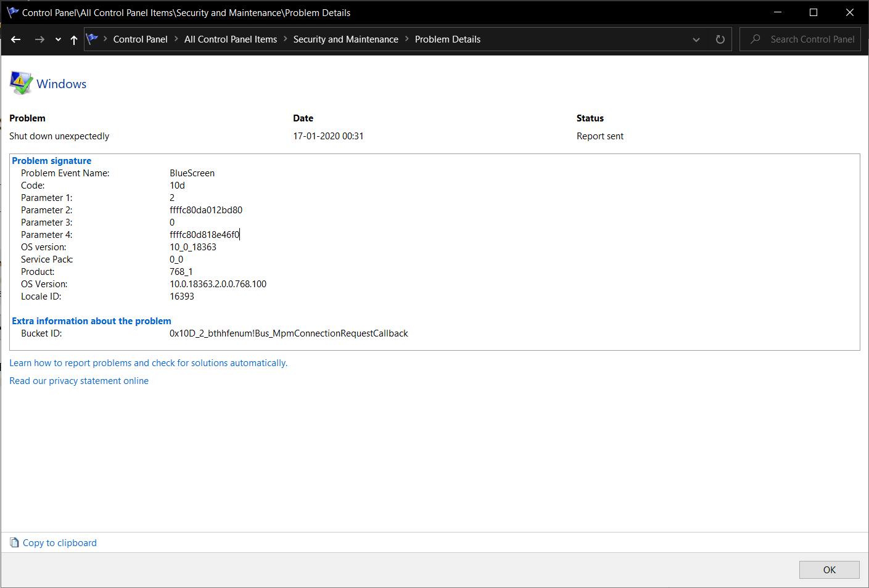
Task: Go back using the back arrow
Action: point(16,39)
